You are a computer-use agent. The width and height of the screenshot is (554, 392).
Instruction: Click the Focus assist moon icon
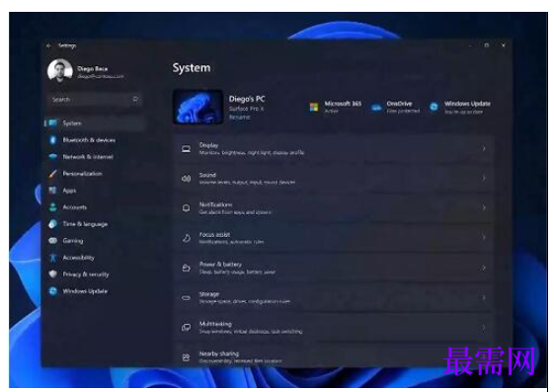[187, 238]
